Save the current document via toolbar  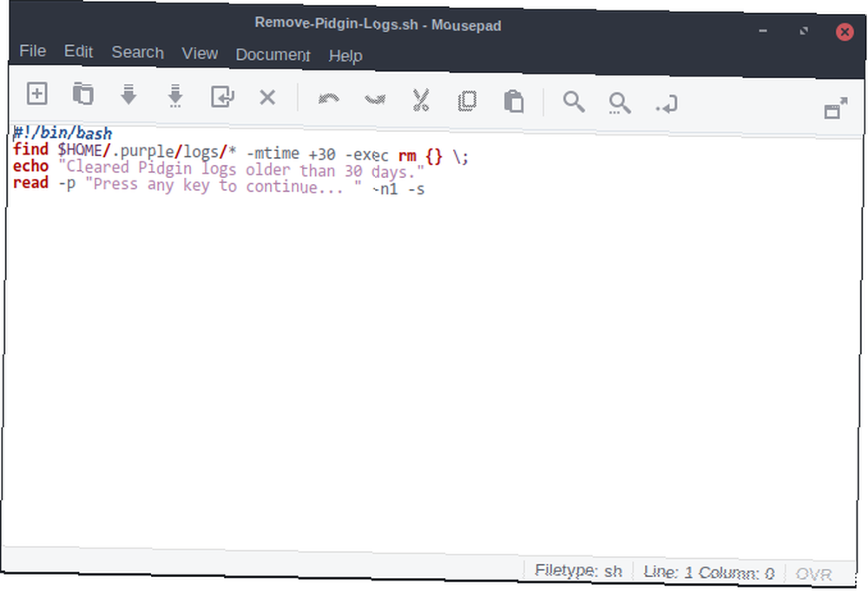coord(129,95)
